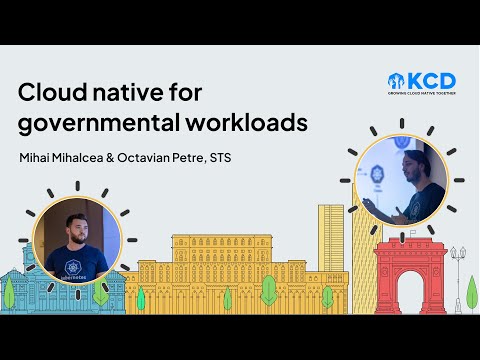Click the bottom black letterbox bar
The width and height of the screenshot is (480, 360).
[240, 337]
